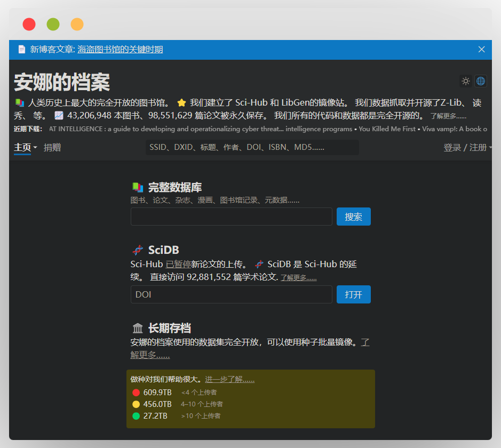Toggle light/dark theme sun icon
The image size is (501, 448).
pyautogui.click(x=466, y=81)
